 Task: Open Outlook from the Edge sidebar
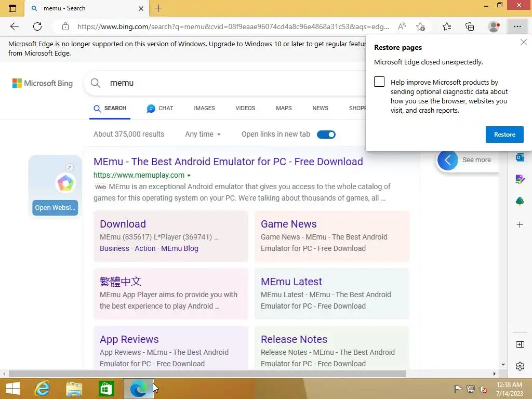[520, 157]
